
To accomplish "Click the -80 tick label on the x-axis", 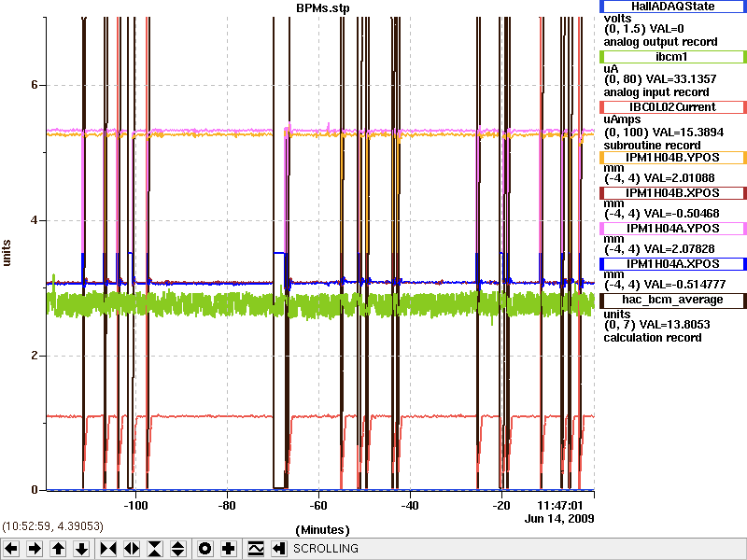I will pos(227,505).
